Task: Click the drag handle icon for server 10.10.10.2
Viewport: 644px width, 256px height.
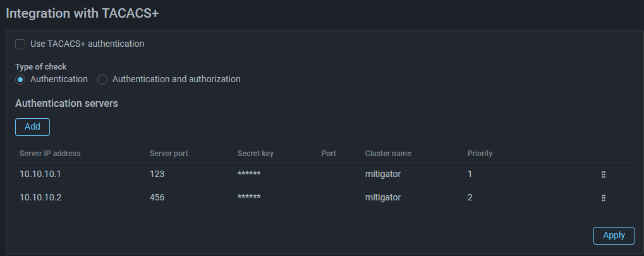Action: tap(604, 198)
